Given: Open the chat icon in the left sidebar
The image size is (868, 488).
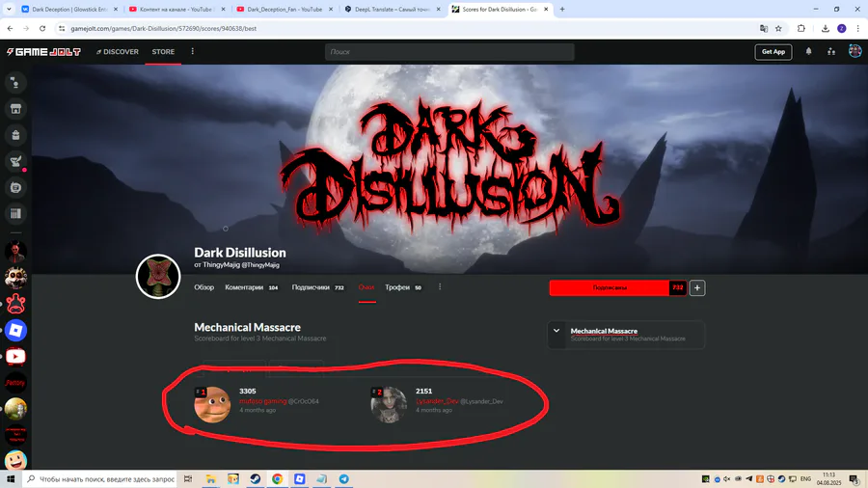Looking at the screenshot, I should 15,83.
